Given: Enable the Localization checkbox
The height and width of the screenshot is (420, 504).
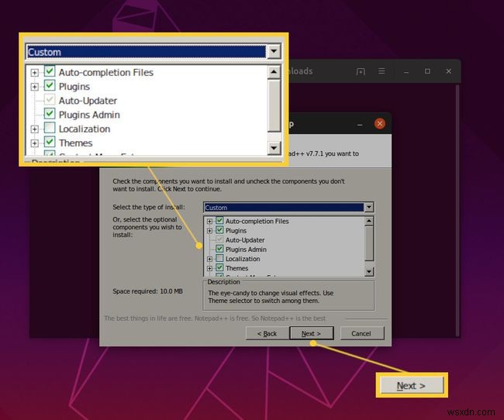Looking at the screenshot, I should click(x=219, y=258).
